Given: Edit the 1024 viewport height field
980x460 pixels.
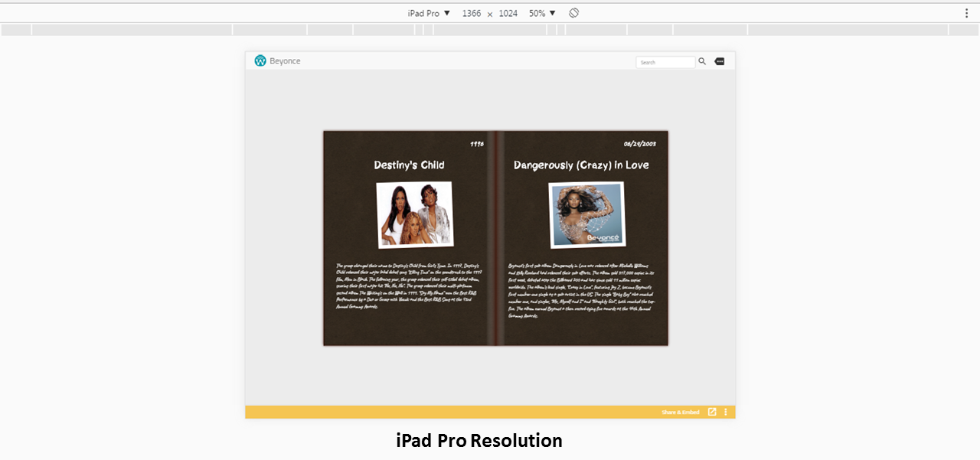Looking at the screenshot, I should point(508,13).
